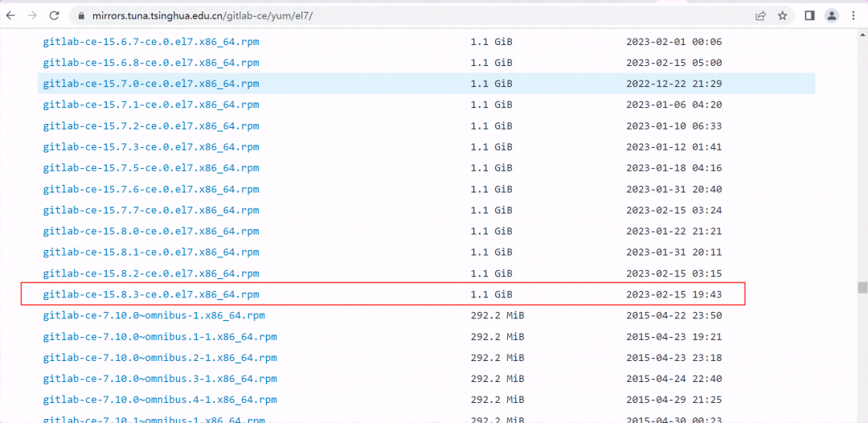This screenshot has width=868, height=423.
Task: Click date 2022-12-22 21:29
Action: [674, 84]
